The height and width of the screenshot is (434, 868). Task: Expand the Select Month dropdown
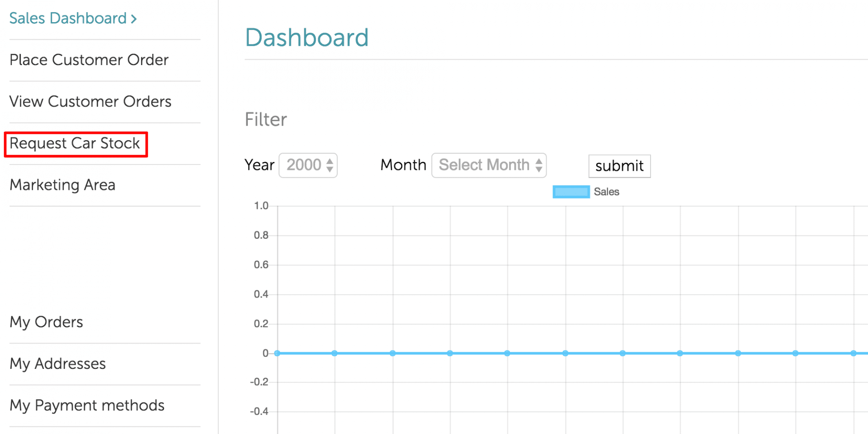[489, 165]
